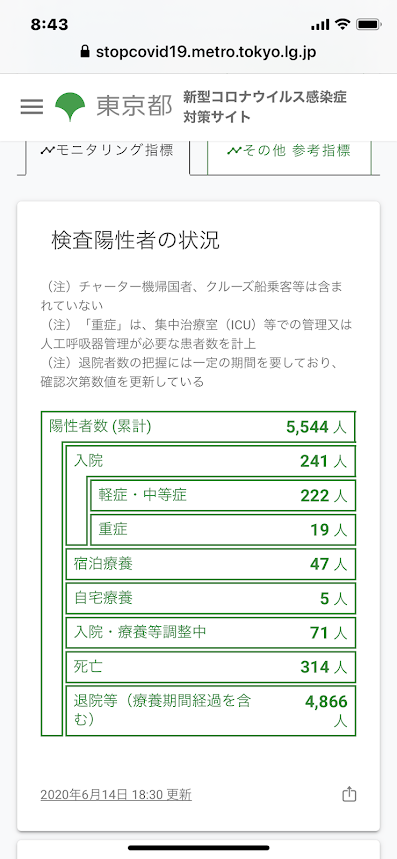Tap the battery indicator icon

coord(368,25)
